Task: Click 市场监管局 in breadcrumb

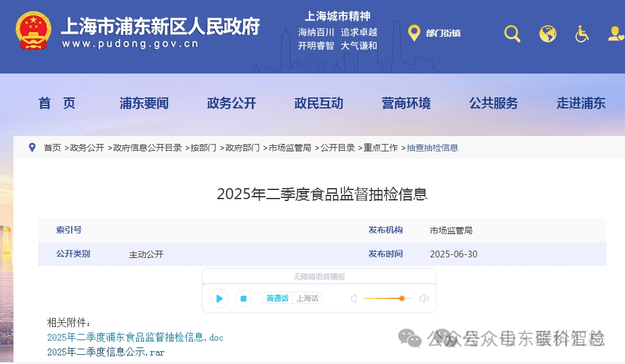Action: 290,148
